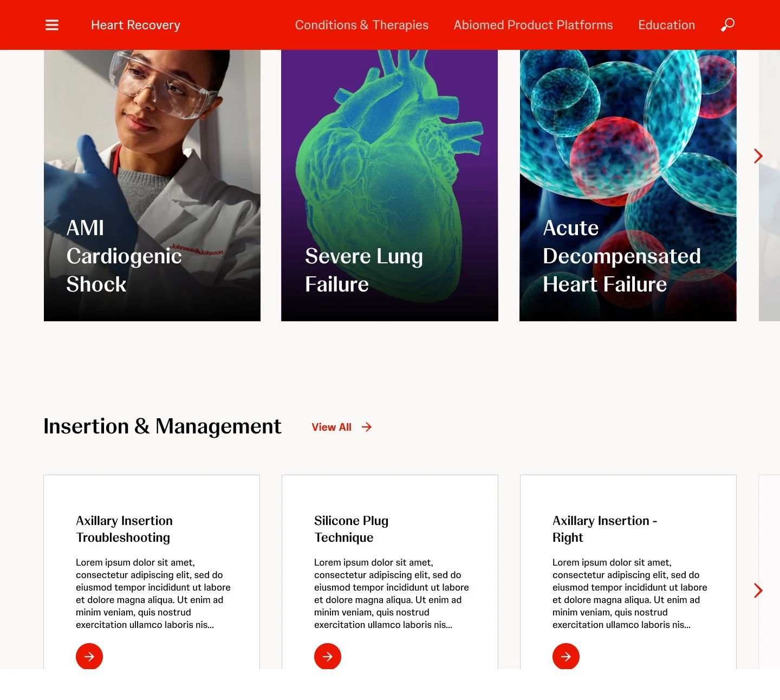Open Acute Decompensated Heart Failure card
Screen dimensions: 780x700
(x=628, y=185)
